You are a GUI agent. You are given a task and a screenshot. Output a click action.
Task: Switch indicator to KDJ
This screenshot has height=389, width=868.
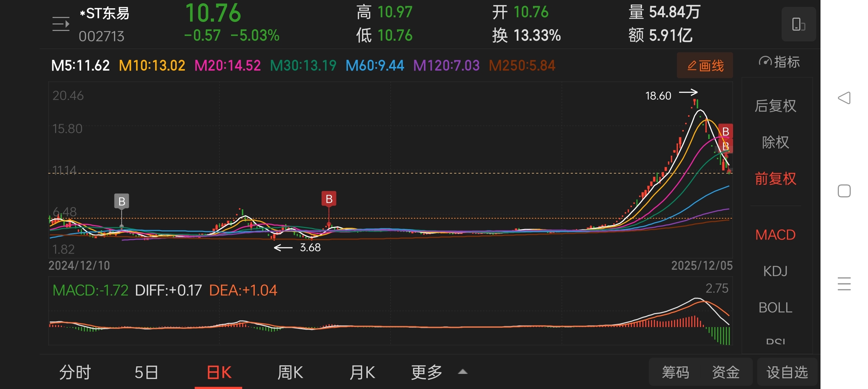coord(775,271)
